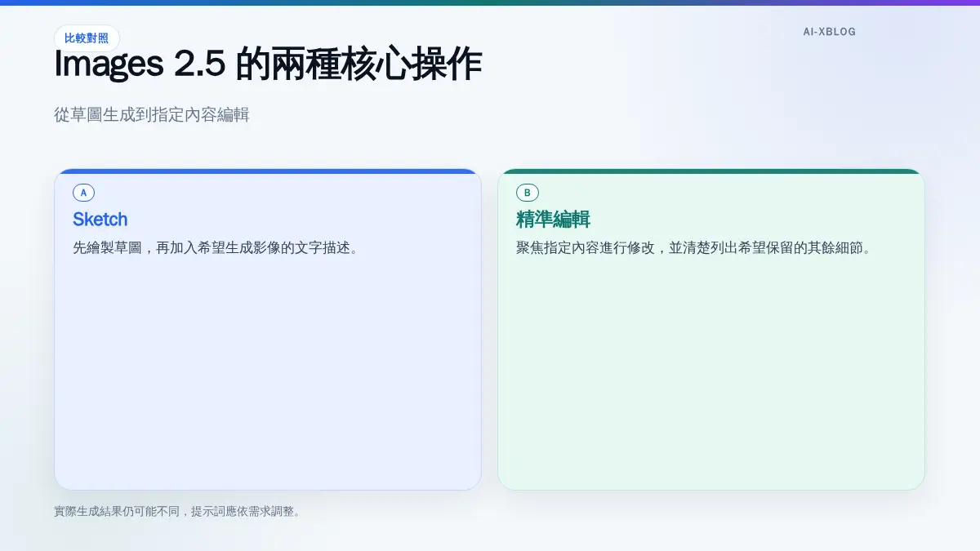Click the AI-XBLOG brand label
This screenshot has height=551, width=980.
pyautogui.click(x=829, y=32)
